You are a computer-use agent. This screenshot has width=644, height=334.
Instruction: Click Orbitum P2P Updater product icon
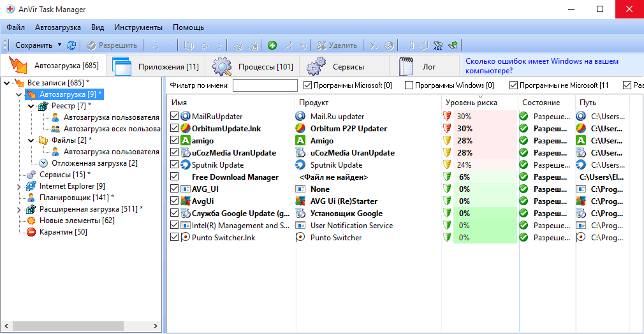(300, 128)
